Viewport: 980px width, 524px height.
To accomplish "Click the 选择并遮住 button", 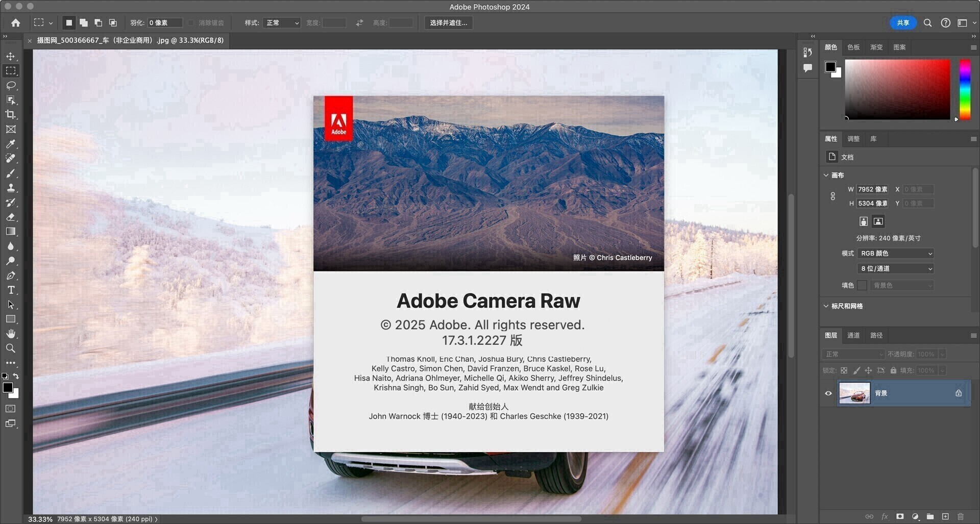I will pyautogui.click(x=448, y=22).
